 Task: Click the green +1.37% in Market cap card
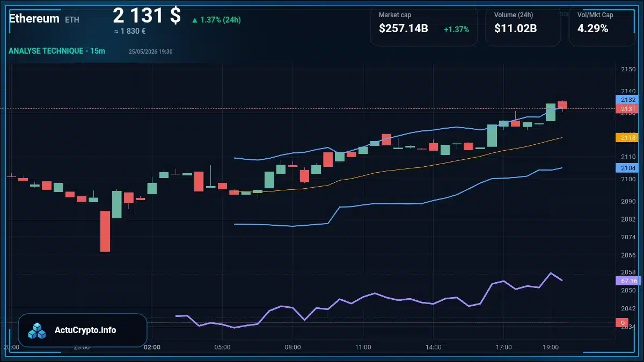(x=456, y=29)
